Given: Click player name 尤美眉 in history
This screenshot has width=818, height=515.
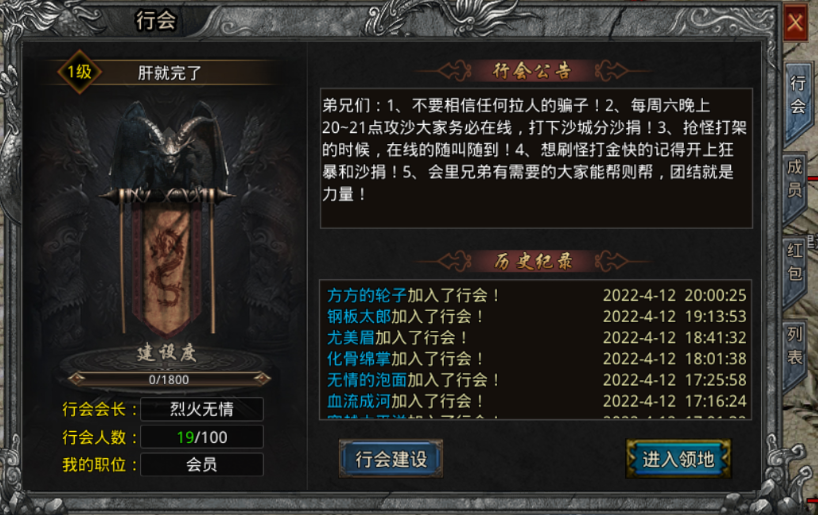Looking at the screenshot, I should pos(351,338).
